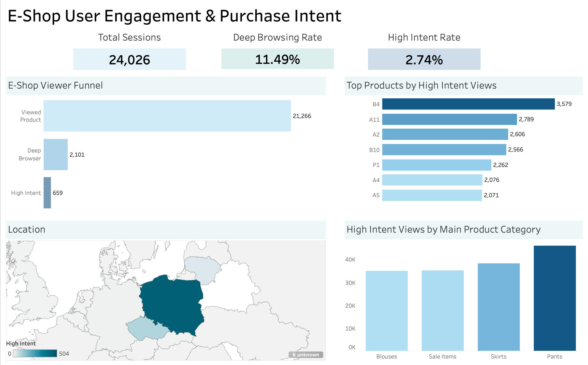The height and width of the screenshot is (365, 588).
Task: Click the High Intent color gradient legend
Action: [35, 354]
